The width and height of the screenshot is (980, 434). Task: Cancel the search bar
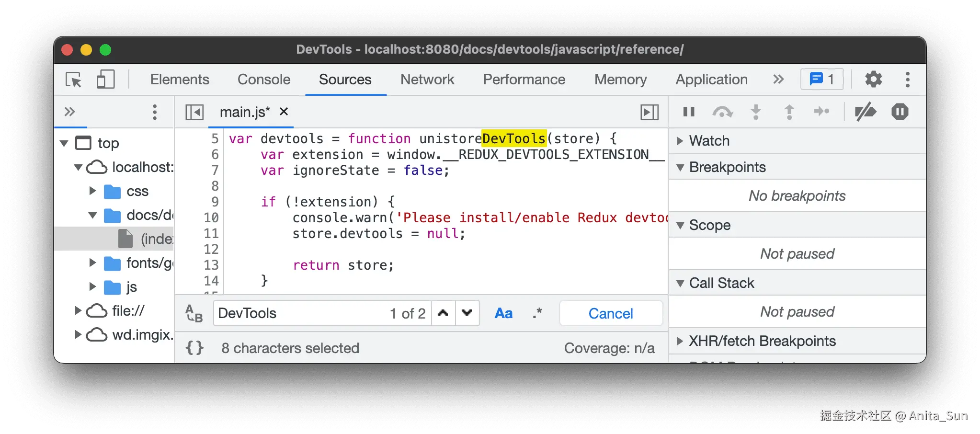click(611, 313)
